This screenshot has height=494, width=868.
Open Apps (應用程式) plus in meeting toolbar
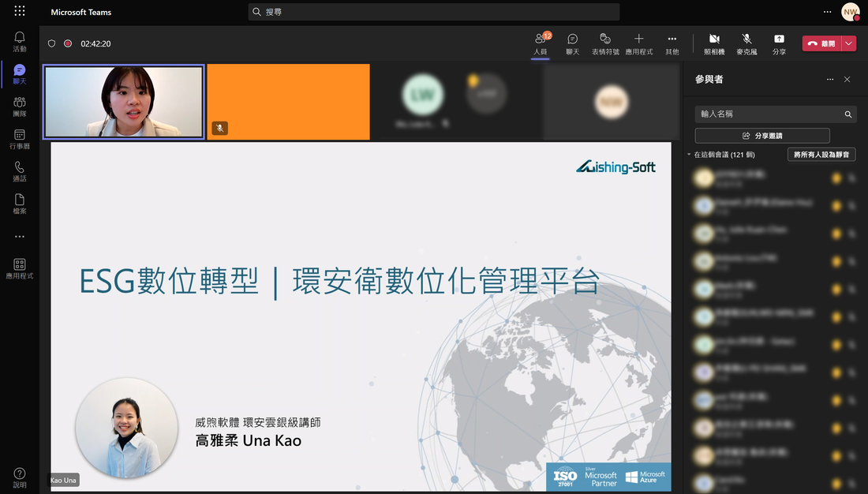(x=639, y=44)
